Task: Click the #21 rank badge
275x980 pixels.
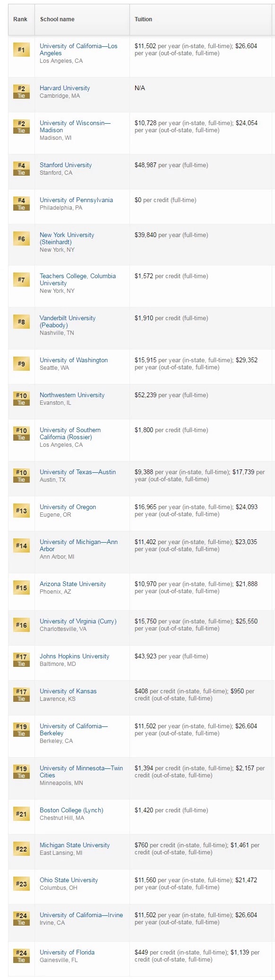Action: (21, 814)
